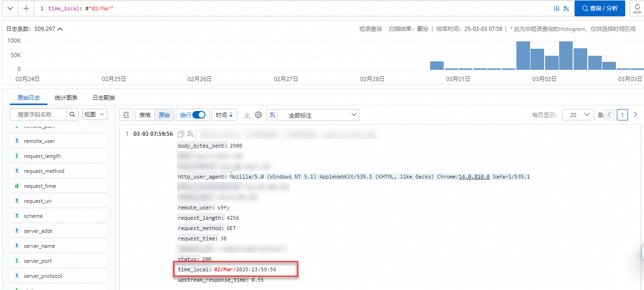Click wand icon on log entry 1

click(190, 134)
